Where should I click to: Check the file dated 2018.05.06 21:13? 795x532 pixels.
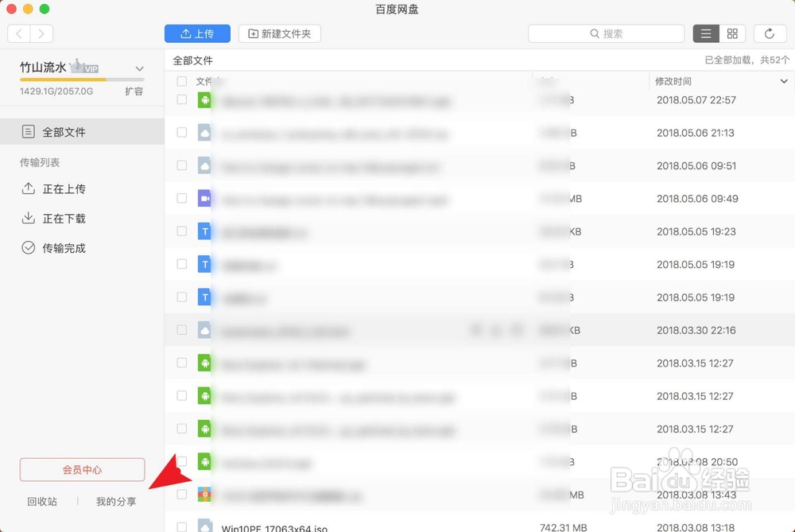pyautogui.click(x=181, y=132)
